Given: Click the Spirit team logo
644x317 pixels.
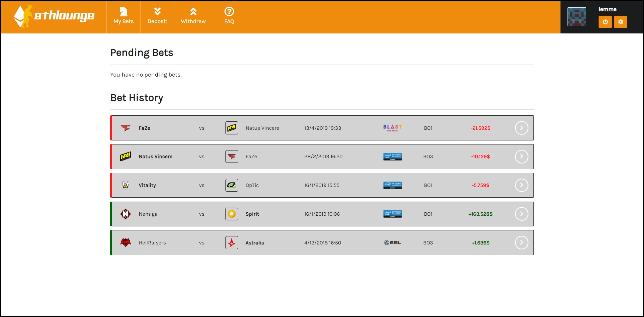Looking at the screenshot, I should point(232,214).
